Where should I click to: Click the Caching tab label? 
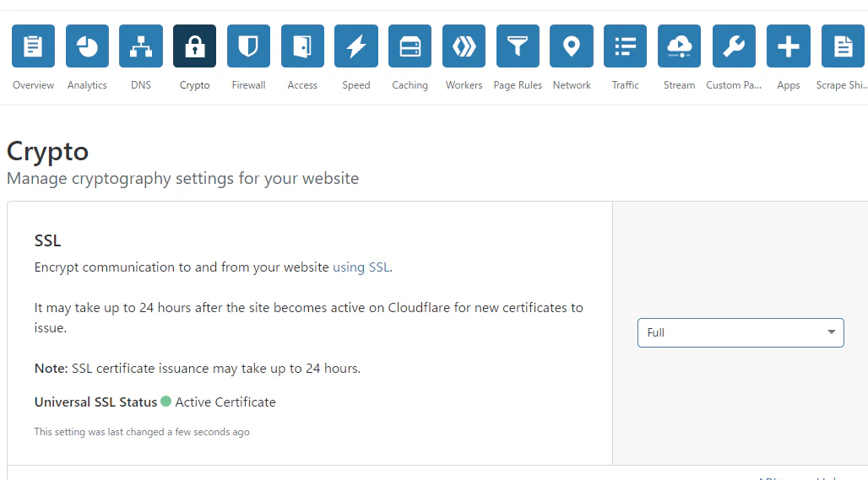[410, 85]
